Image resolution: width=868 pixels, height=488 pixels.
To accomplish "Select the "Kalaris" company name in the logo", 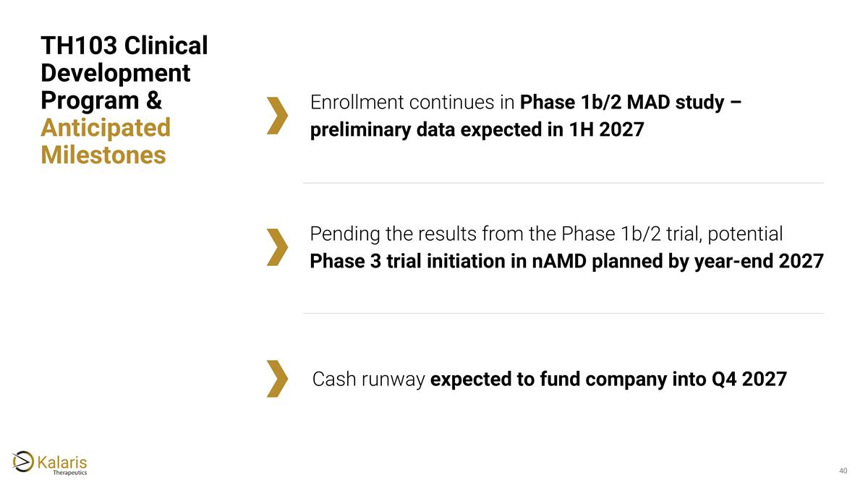I will click(62, 460).
